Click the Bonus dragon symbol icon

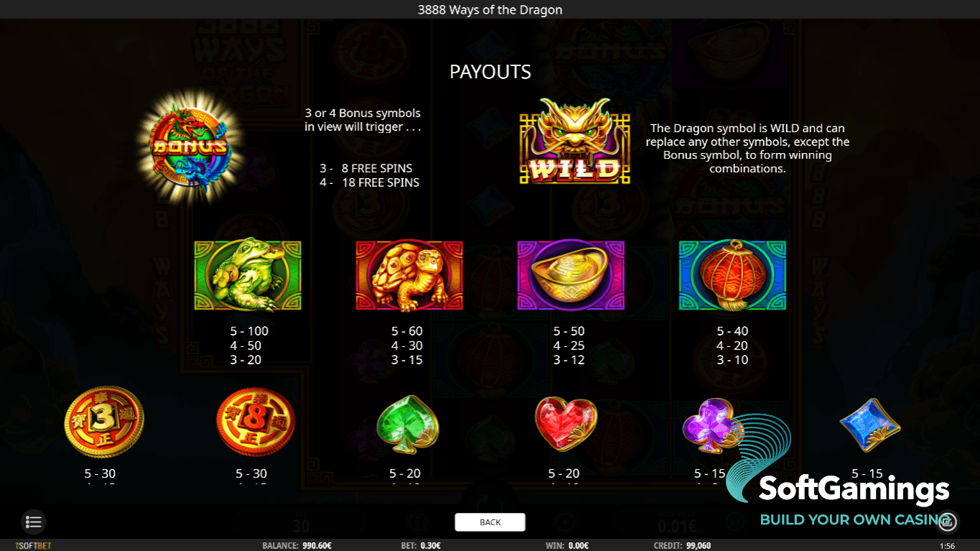click(x=190, y=147)
